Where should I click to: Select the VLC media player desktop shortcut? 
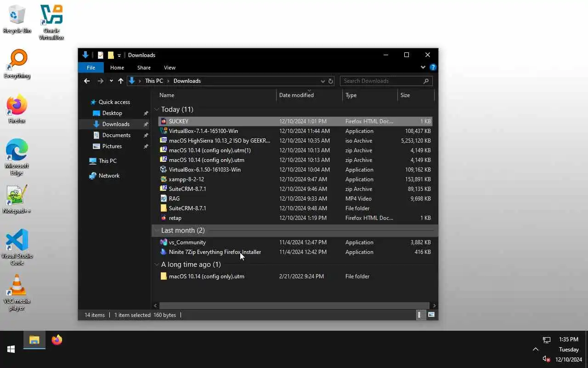(17, 293)
